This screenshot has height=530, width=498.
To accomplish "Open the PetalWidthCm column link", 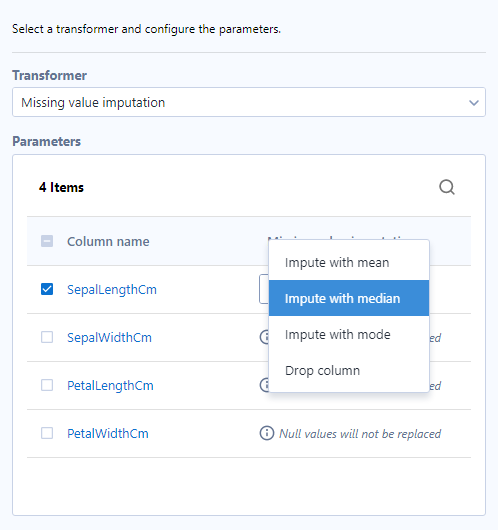I will [108, 433].
